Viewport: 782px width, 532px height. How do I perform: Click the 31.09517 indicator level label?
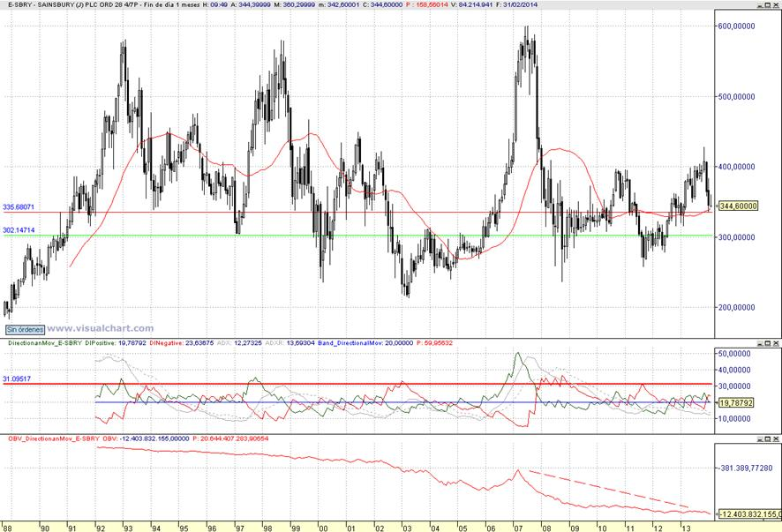17,379
